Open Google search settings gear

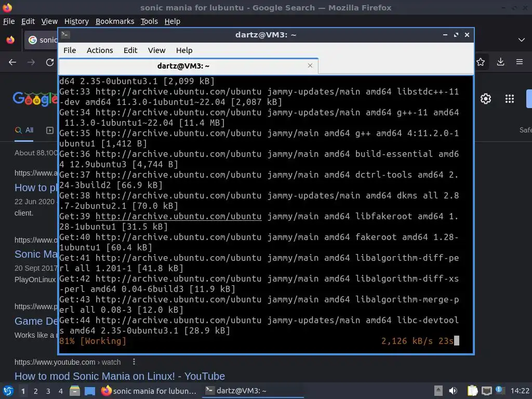coord(486,99)
